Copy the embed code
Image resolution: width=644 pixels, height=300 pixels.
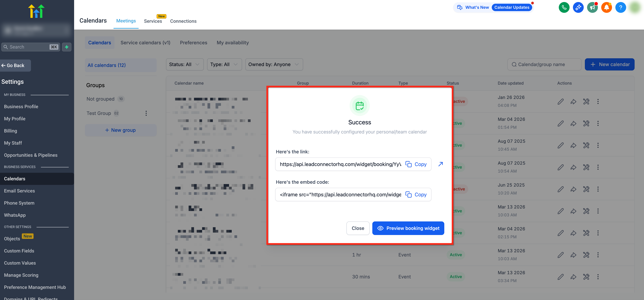416,195
